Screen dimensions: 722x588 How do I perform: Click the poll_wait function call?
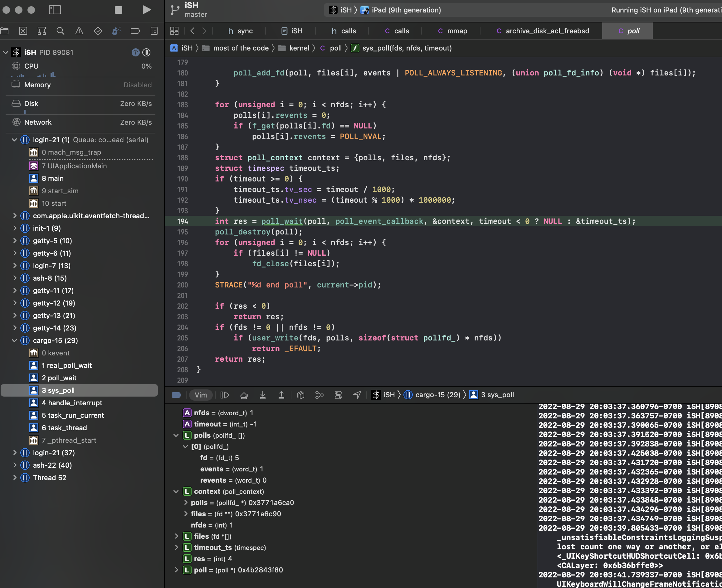(282, 222)
